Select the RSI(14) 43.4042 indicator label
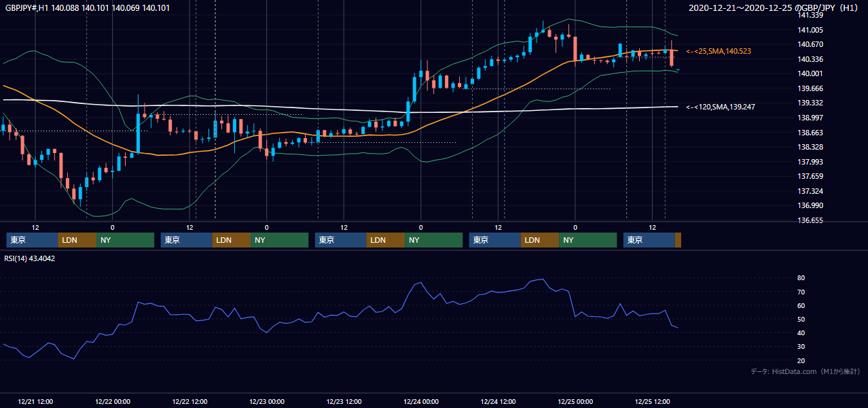This screenshot has width=868, height=408. [30, 258]
